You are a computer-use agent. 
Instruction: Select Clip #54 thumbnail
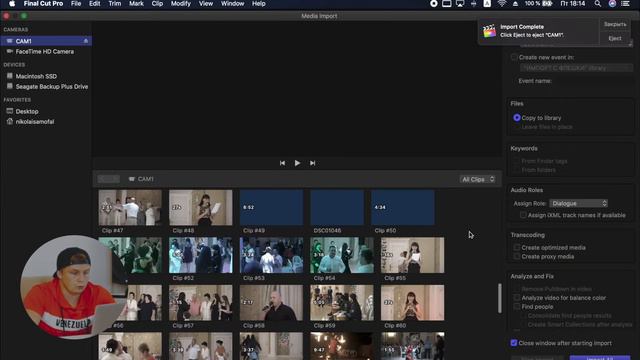pyautogui.click(x=342, y=255)
